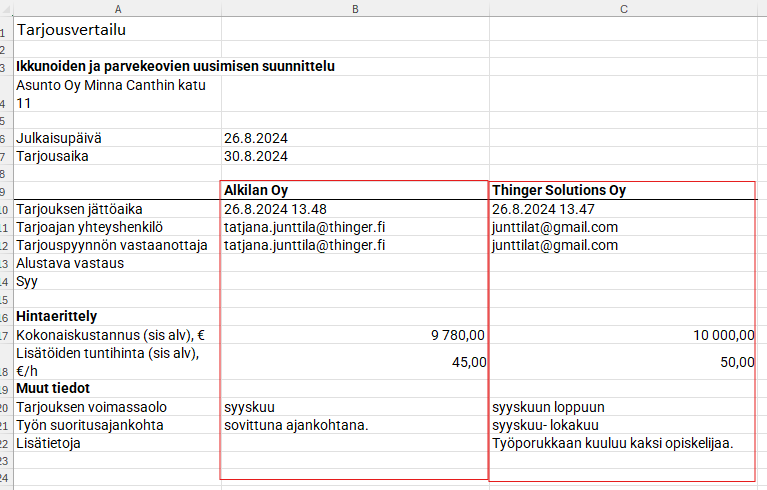This screenshot has width=767, height=490.
Task: Click the Tarjouspyynnön vastaanottaja label
Action: tap(112, 245)
